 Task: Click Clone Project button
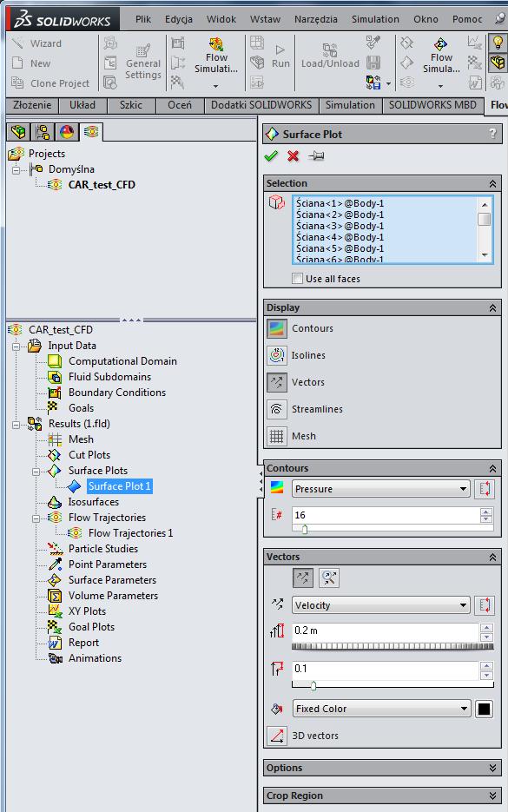point(50,83)
